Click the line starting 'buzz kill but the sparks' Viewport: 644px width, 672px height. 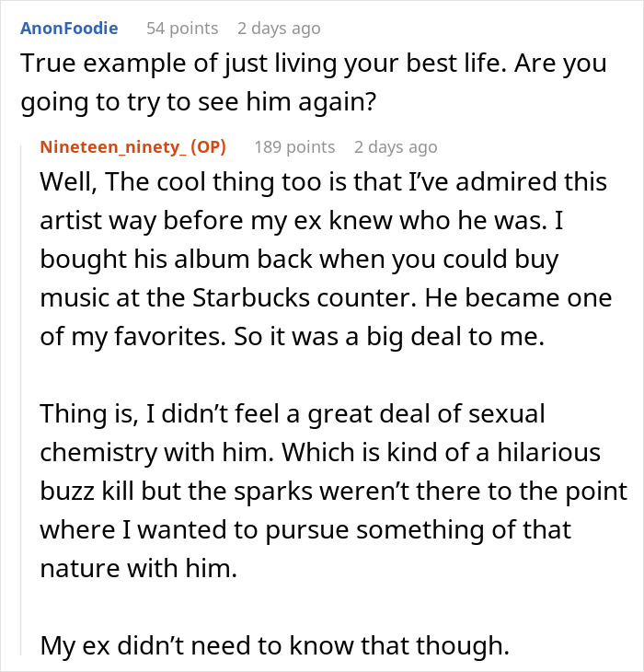pyautogui.click(x=334, y=491)
